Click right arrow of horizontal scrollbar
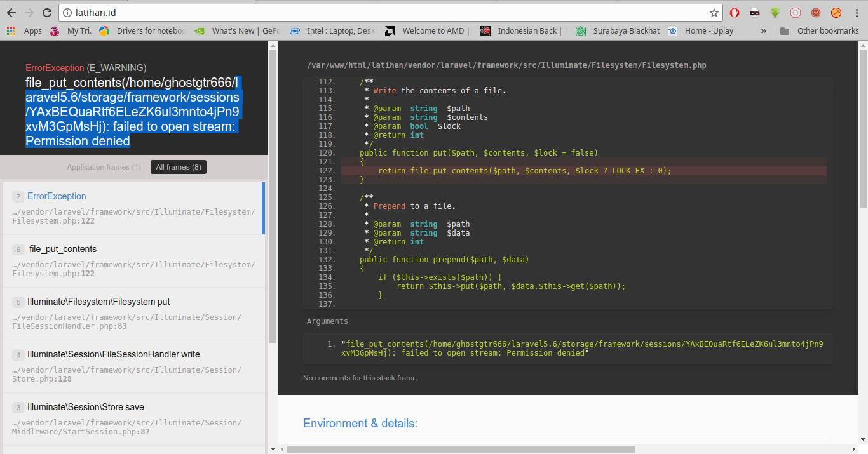 point(854,450)
